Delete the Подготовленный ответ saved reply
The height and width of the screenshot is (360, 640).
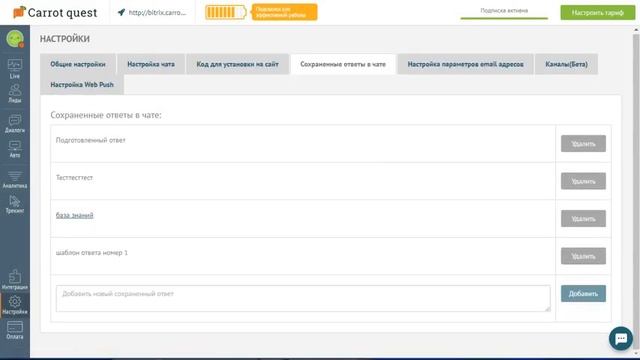coord(583,144)
